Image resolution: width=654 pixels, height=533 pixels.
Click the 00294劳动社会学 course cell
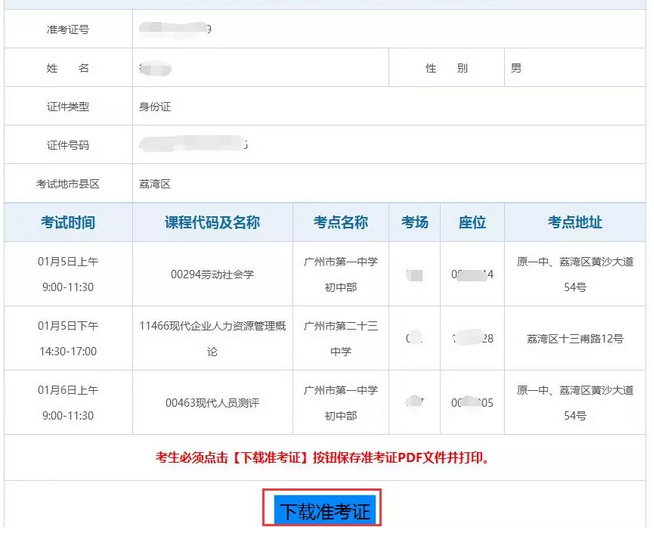click(212, 274)
